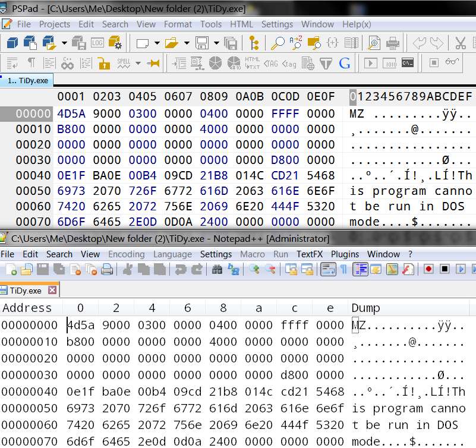Click Notepad++ New document icon
This screenshot has height=448, width=476.
[x=11, y=269]
